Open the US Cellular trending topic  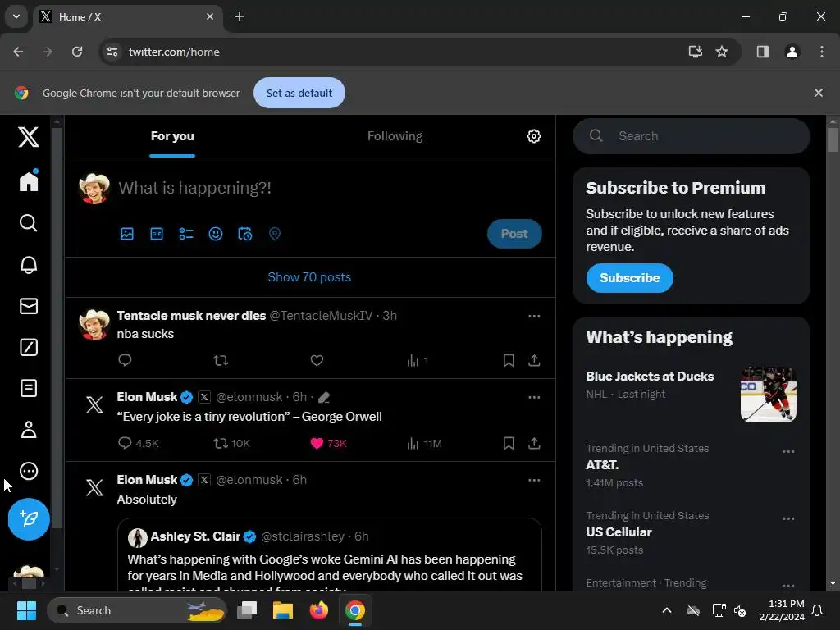click(x=619, y=532)
